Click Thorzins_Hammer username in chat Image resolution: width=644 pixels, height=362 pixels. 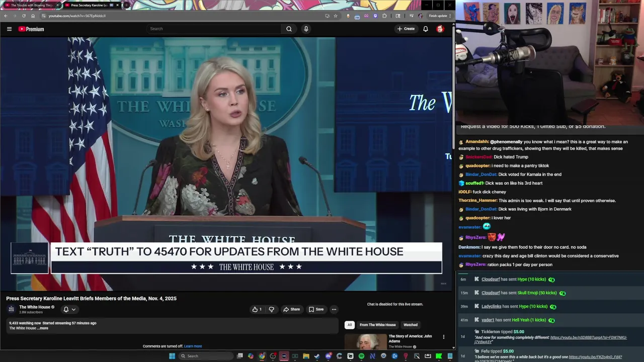click(x=478, y=201)
